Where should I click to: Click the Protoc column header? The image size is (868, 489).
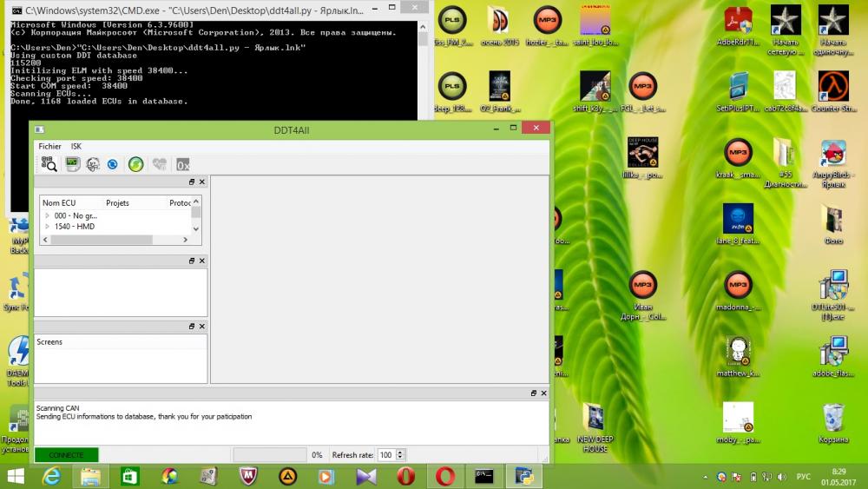coord(179,202)
